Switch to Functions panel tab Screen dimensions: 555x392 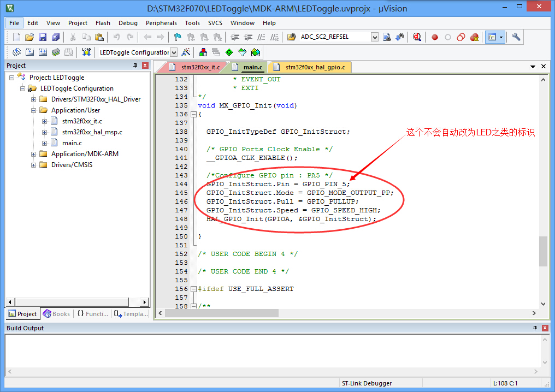(x=93, y=314)
